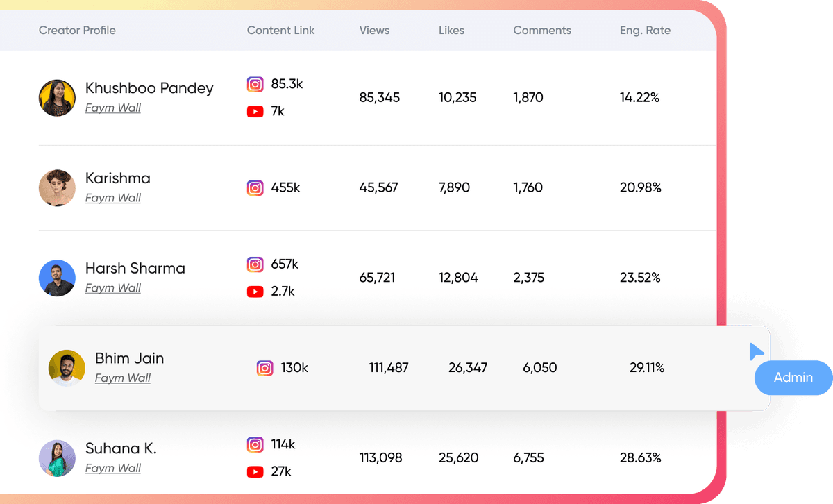Viewport: 833px width, 504px height.
Task: Click the 7k YouTube count
Action: pyautogui.click(x=278, y=111)
